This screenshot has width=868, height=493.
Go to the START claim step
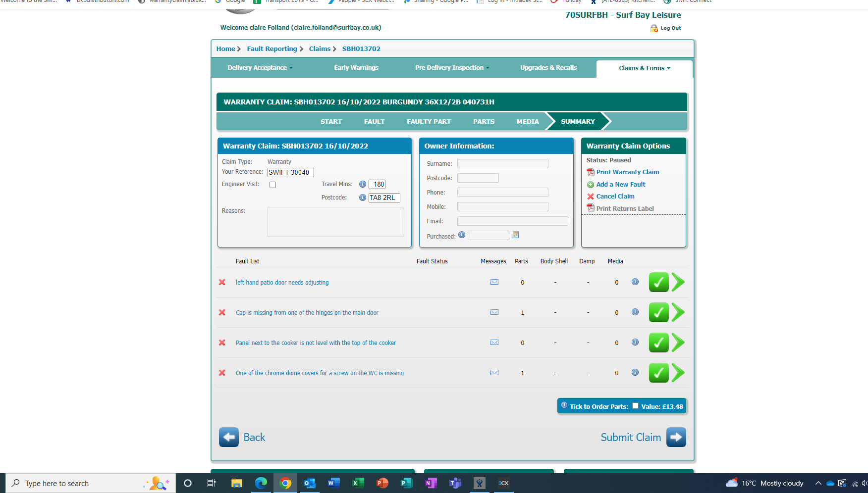(331, 121)
